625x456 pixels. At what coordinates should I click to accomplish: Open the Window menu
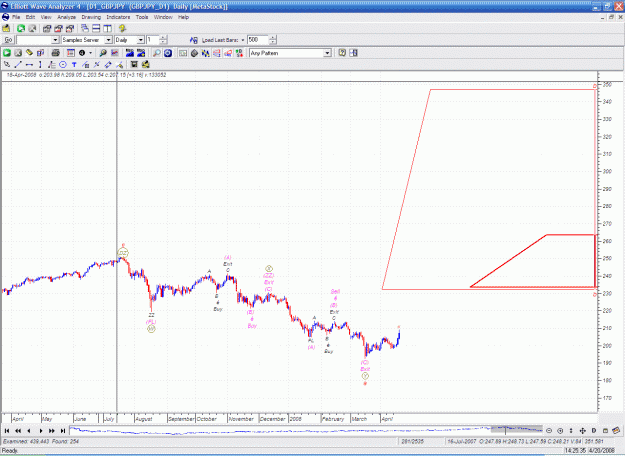tap(163, 17)
